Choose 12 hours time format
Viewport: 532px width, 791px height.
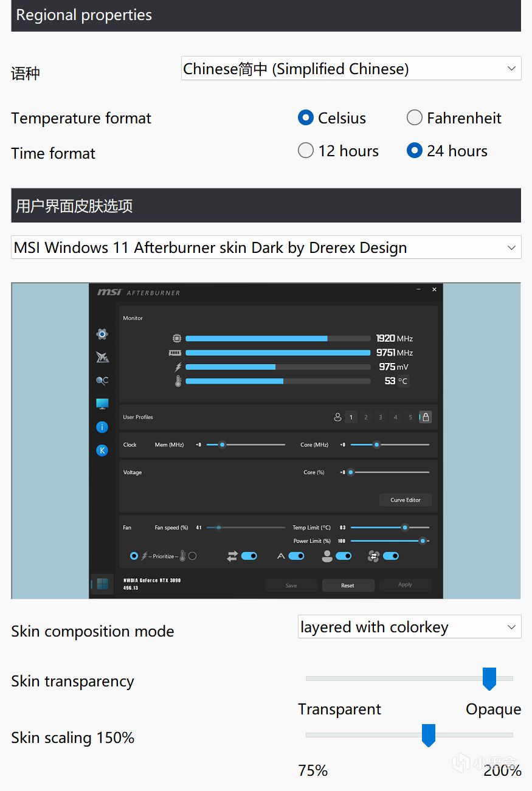click(306, 150)
